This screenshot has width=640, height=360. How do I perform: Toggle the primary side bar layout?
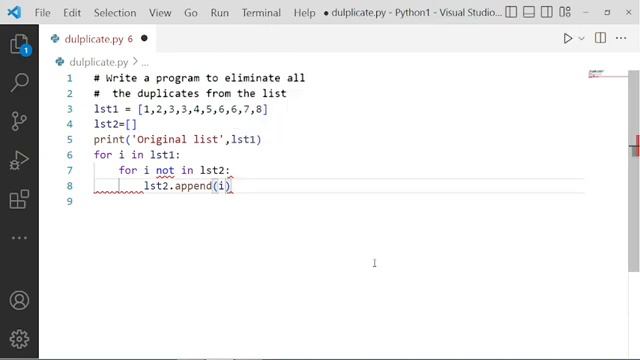(x=511, y=12)
